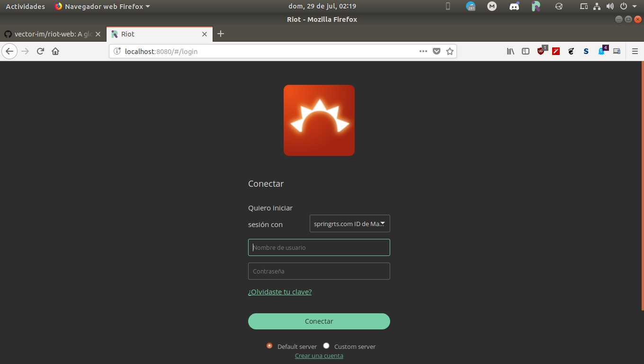
Task: Open the springrts.com ID login type dropdown
Action: [350, 224]
